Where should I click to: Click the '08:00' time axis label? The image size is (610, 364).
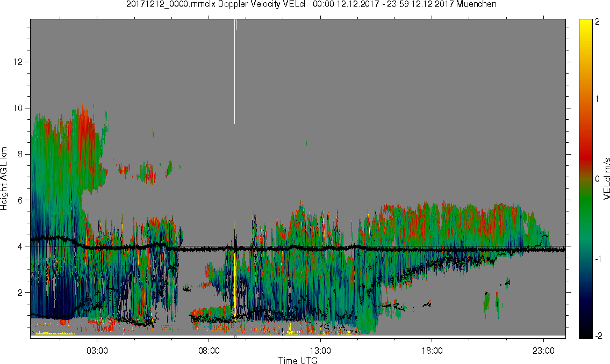pyautogui.click(x=209, y=351)
